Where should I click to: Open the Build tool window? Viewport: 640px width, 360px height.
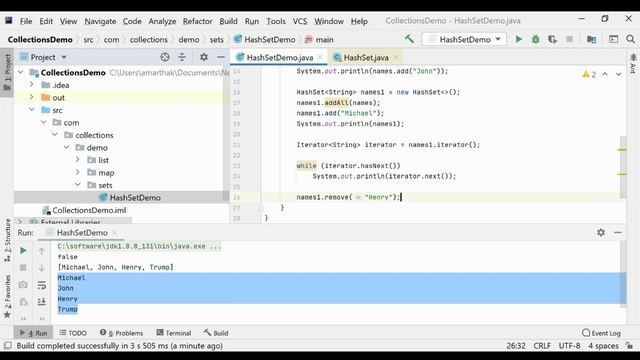point(216,333)
